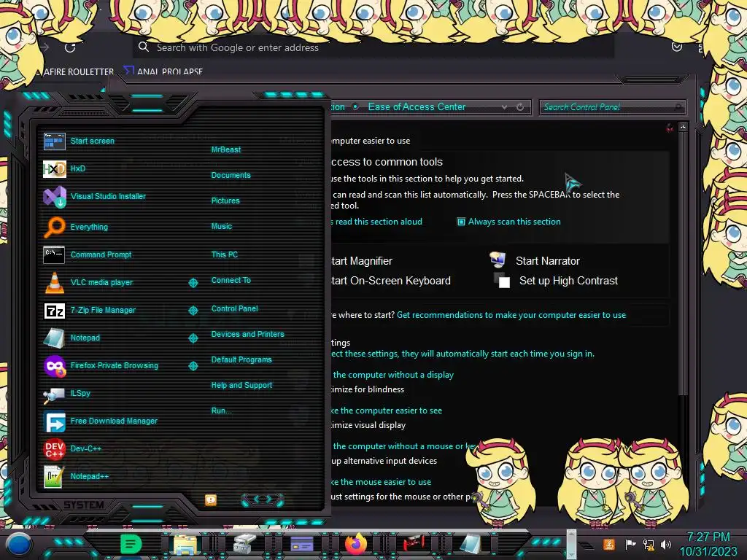Launch VLC media player cone icon
Screen dimensions: 747x560
coord(54,282)
